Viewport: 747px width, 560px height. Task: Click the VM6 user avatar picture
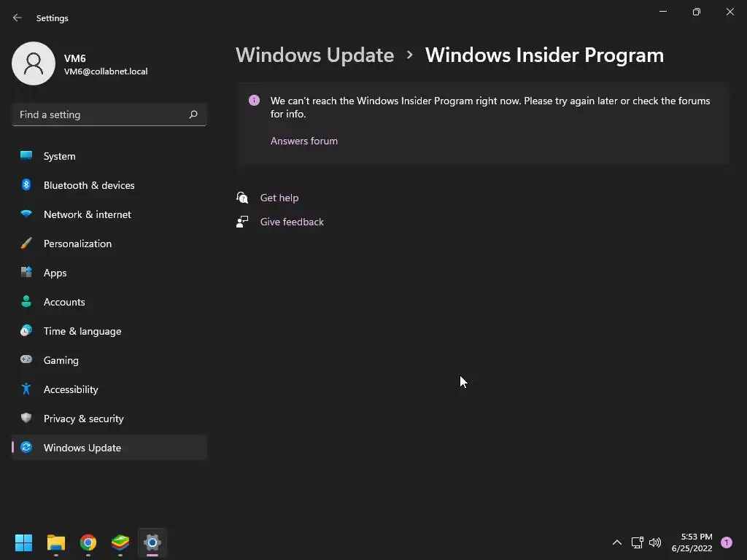[34, 63]
